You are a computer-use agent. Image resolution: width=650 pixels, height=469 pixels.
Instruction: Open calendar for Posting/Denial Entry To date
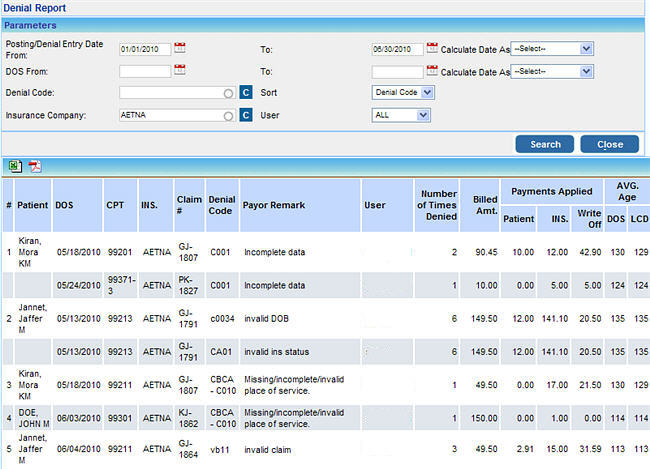[432, 47]
